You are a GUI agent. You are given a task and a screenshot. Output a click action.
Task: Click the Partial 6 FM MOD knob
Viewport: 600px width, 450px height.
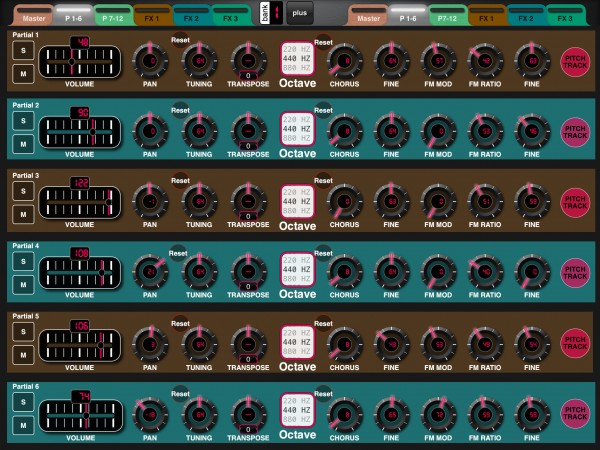[x=438, y=415]
